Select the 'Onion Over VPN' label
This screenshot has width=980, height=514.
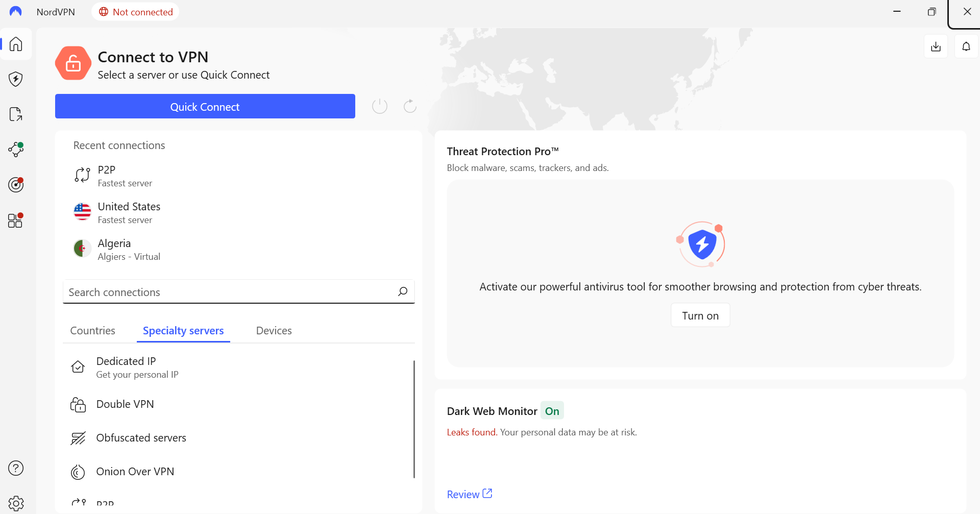click(135, 472)
